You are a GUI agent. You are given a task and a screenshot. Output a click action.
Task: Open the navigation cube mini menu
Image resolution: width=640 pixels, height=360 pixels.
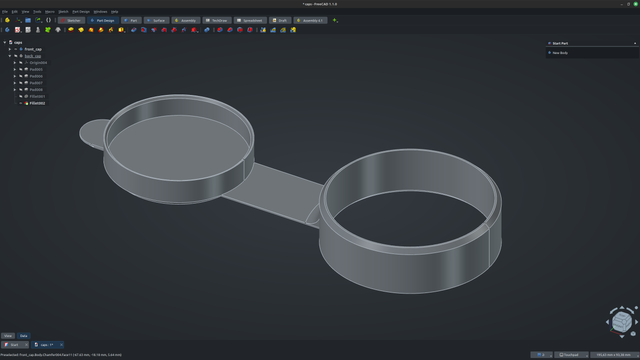click(x=633, y=333)
